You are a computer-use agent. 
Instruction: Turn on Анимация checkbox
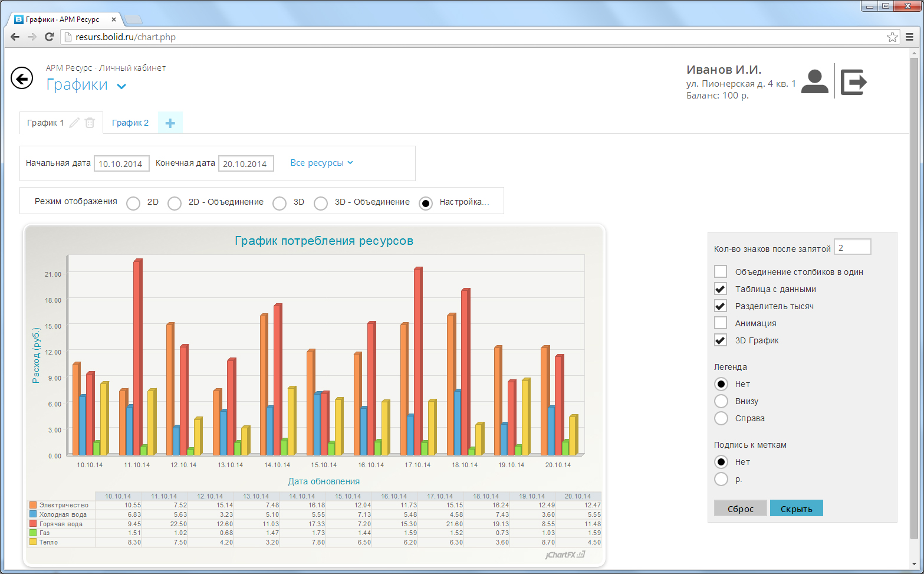point(721,323)
